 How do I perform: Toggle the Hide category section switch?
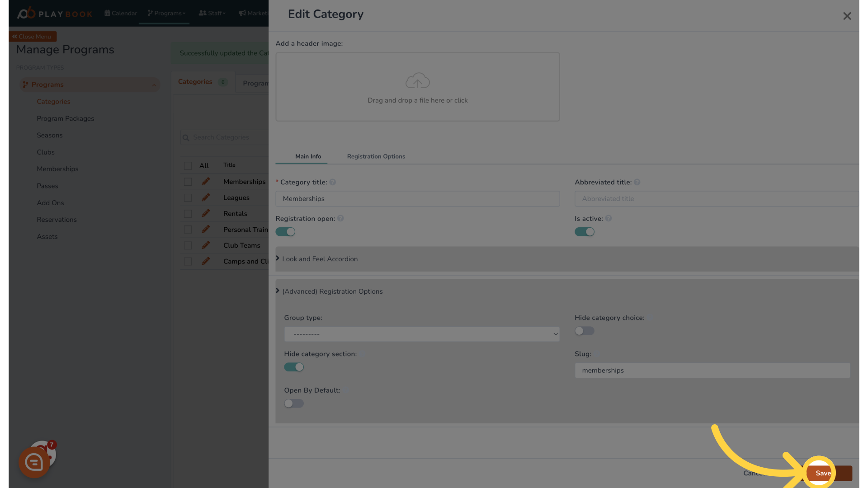[x=294, y=367]
